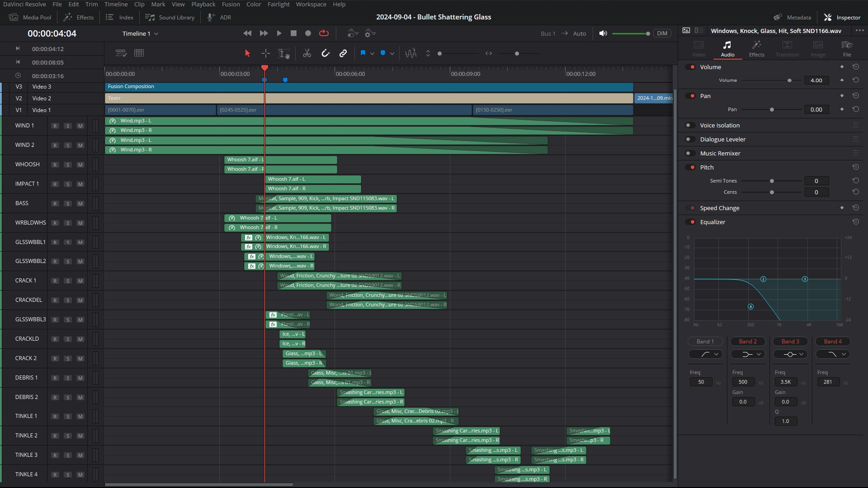Reset the Volume section
The width and height of the screenshot is (868, 488).
click(855, 67)
